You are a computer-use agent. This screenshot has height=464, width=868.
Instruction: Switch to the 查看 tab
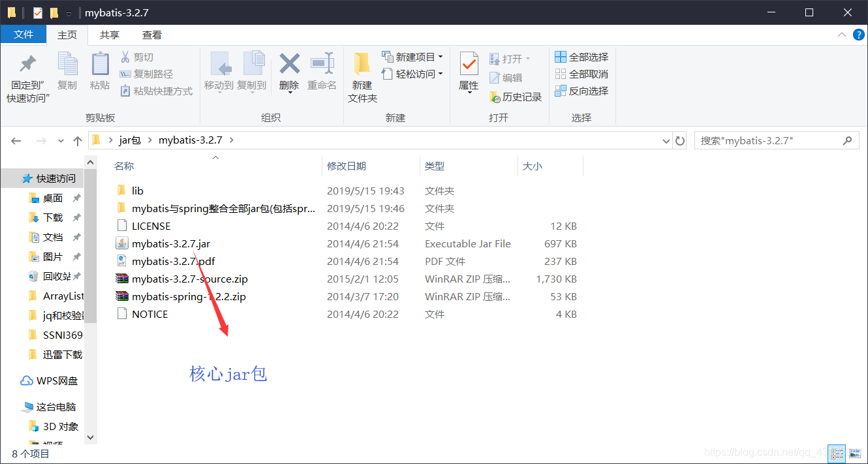pyautogui.click(x=152, y=35)
